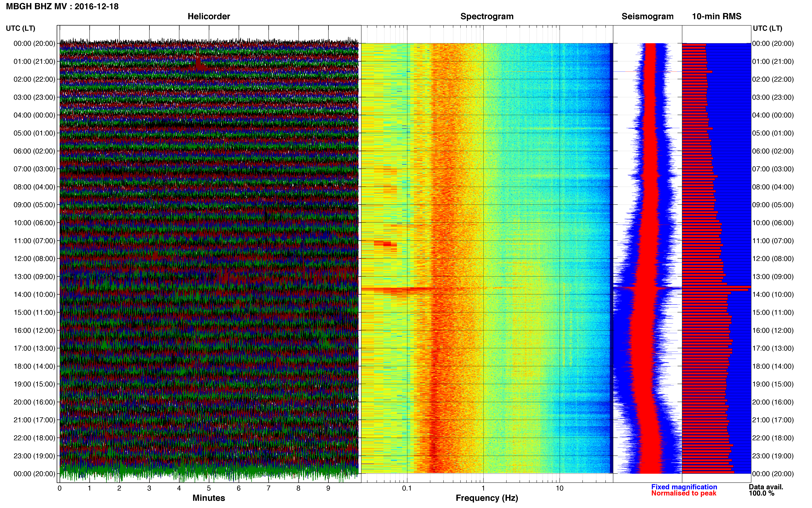The height and width of the screenshot is (508, 812).
Task: Click RMS-side time label '11:00 (07:00)'
Action: (x=773, y=241)
